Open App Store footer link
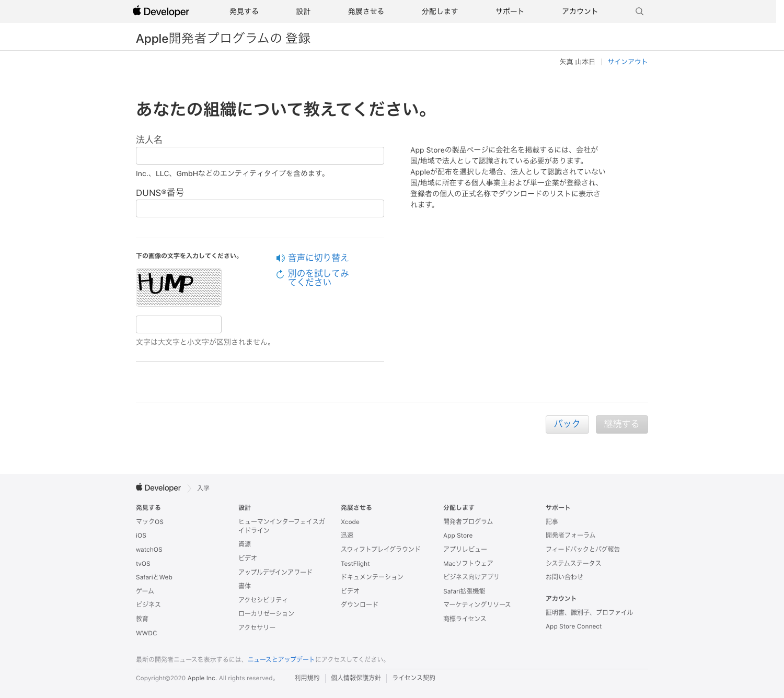This screenshot has width=784, height=698. (x=458, y=536)
